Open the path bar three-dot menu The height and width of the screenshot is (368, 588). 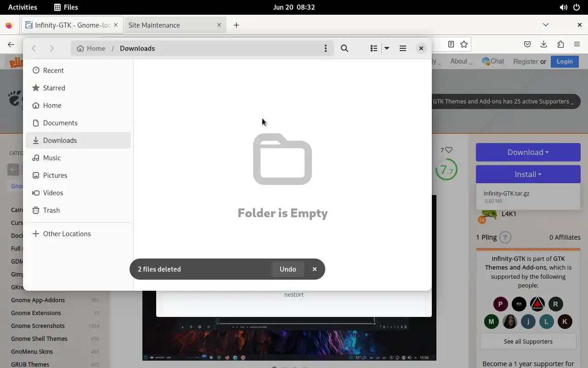click(x=326, y=48)
